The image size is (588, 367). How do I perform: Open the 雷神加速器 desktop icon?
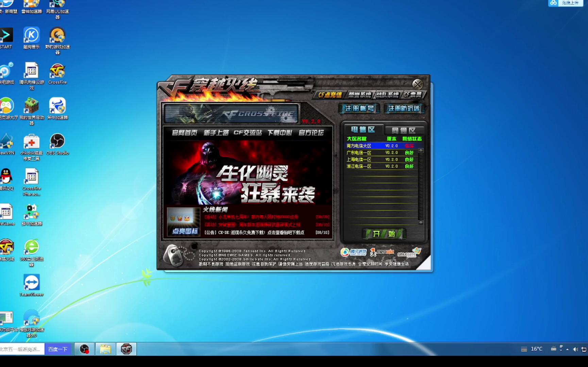(32, 7)
